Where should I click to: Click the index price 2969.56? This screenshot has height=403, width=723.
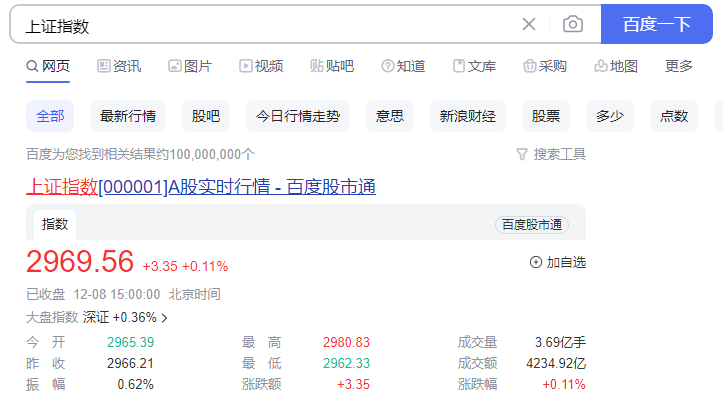[80, 261]
